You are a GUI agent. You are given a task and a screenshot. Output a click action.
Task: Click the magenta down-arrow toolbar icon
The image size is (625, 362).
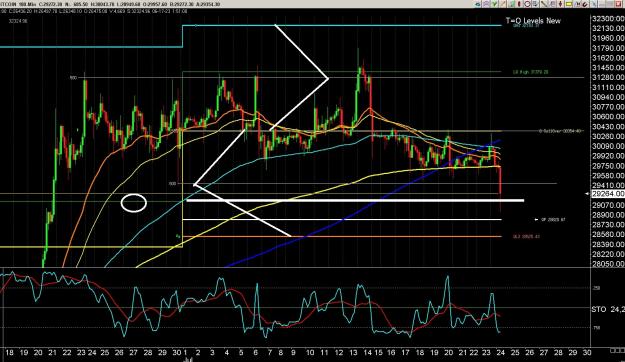pos(560,4)
